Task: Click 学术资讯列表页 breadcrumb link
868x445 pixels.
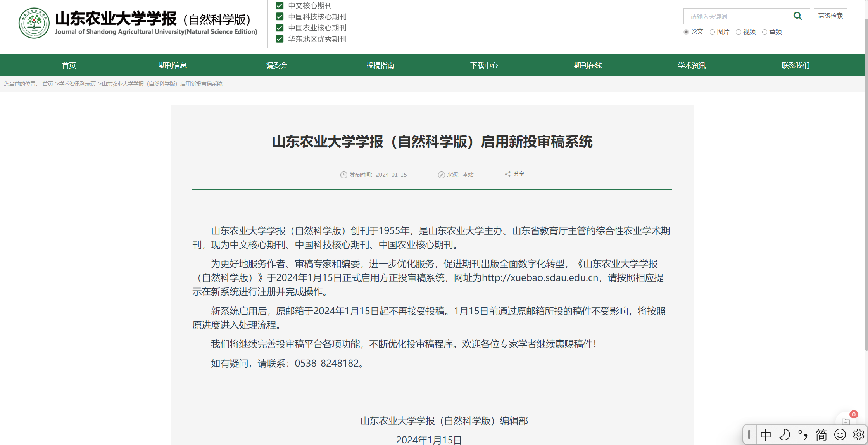Action: (78, 84)
